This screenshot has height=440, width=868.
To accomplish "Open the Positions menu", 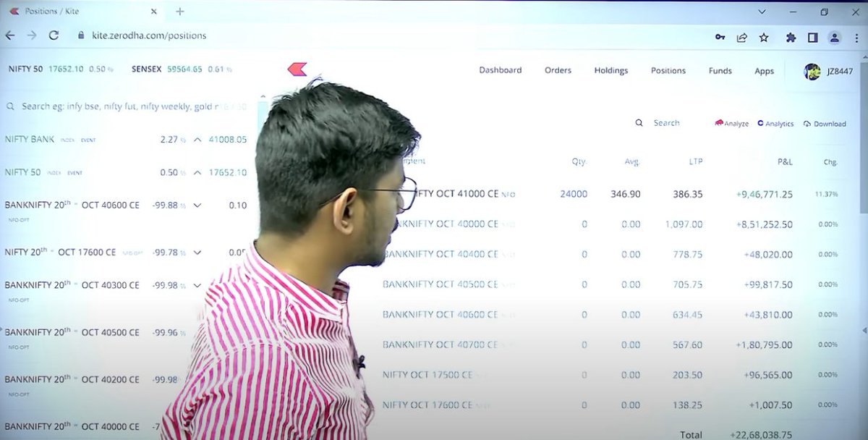I will point(668,70).
